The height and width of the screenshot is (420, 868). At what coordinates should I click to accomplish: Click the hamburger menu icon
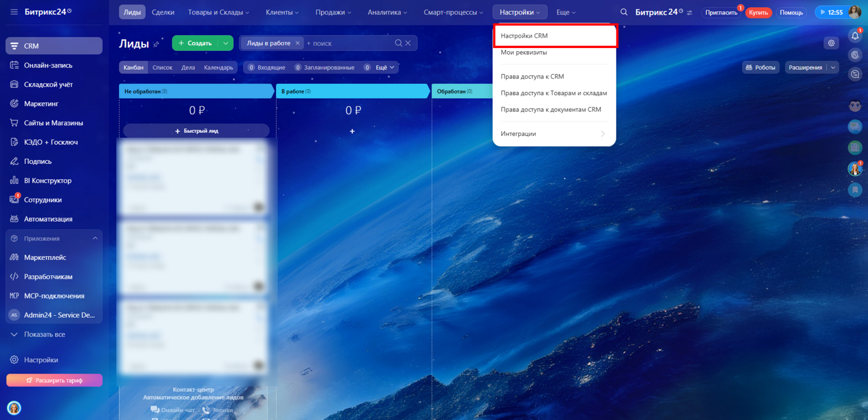pyautogui.click(x=14, y=12)
